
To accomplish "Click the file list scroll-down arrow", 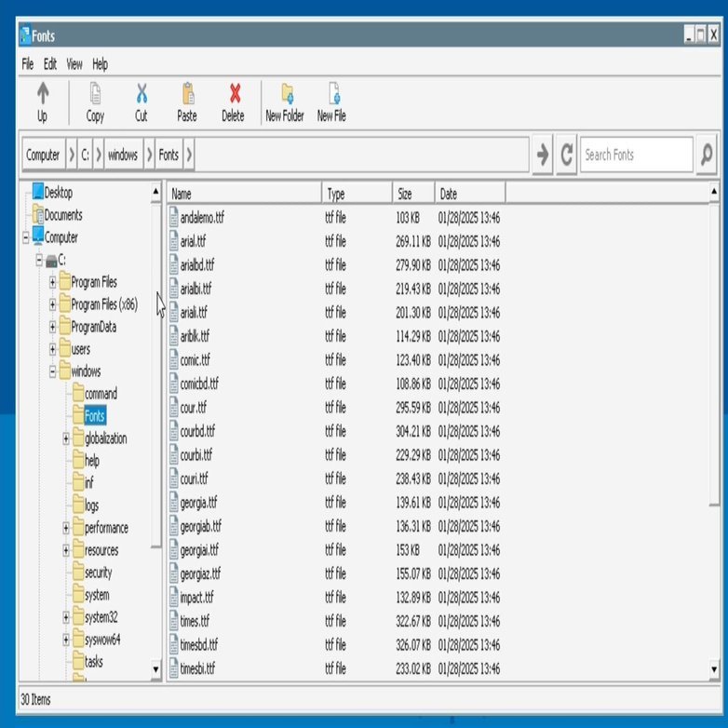I will click(714, 669).
